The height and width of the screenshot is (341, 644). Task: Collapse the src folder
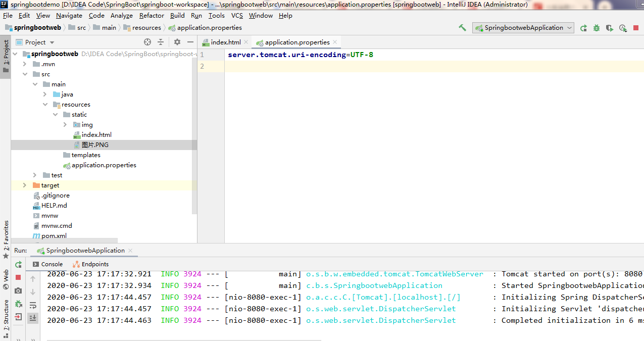tap(25, 74)
